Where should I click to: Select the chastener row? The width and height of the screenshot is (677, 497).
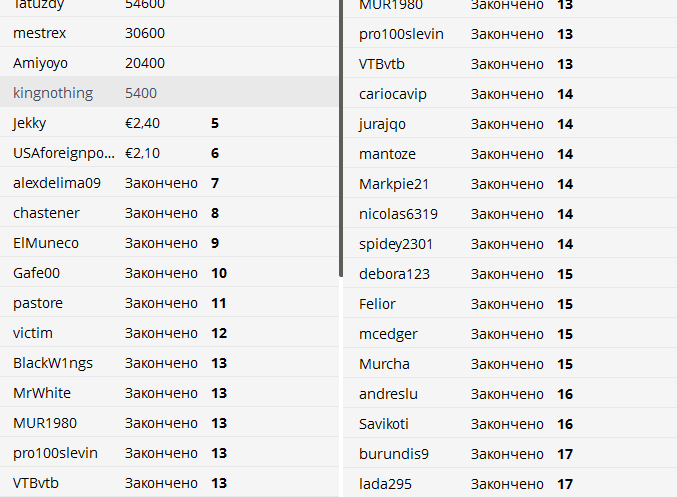[169, 212]
